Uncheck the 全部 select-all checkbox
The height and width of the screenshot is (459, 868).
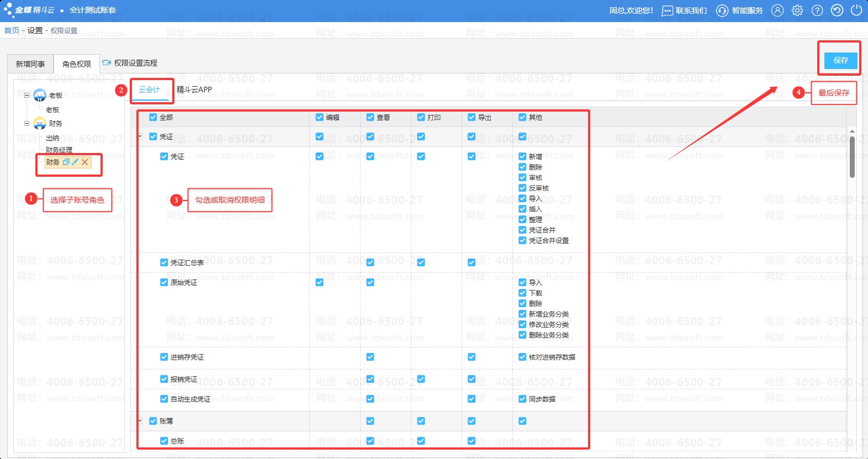153,117
